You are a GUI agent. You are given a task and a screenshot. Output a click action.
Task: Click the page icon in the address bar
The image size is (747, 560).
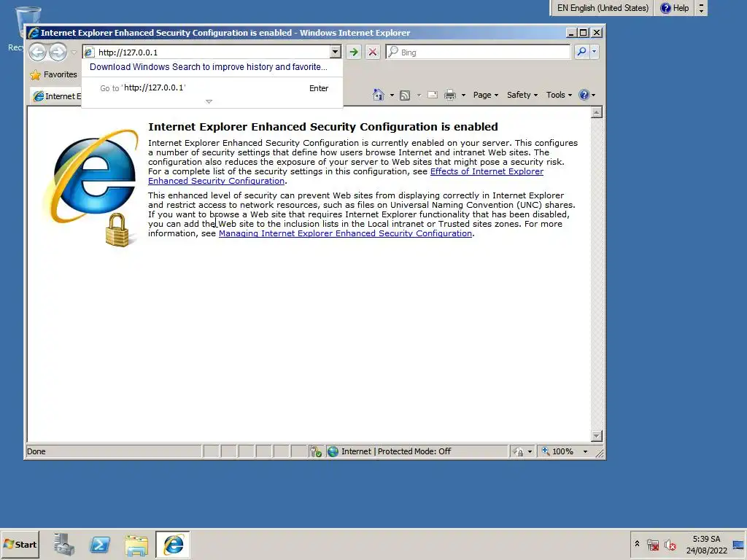(x=89, y=52)
